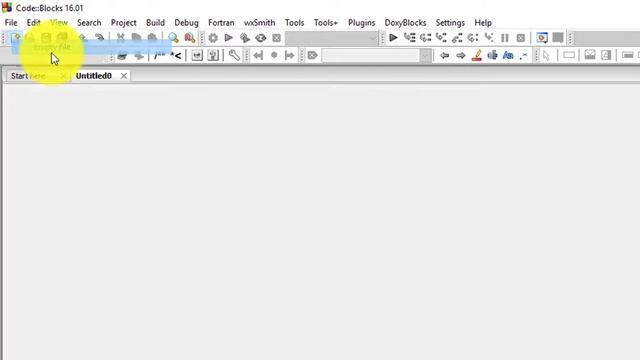Click the Last jump dot icon
The width and height of the screenshot is (640, 360).
point(274,55)
